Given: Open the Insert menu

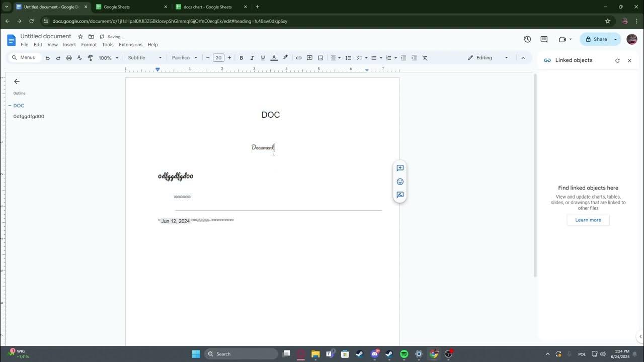Looking at the screenshot, I should (69, 45).
